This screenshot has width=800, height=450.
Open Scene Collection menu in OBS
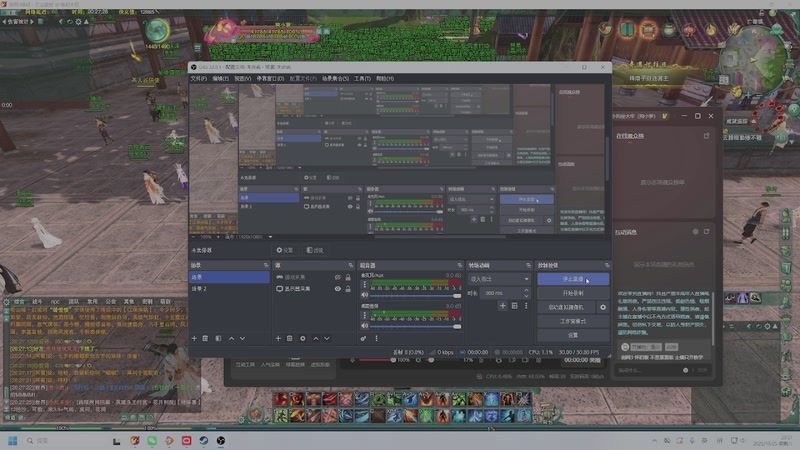[335, 79]
